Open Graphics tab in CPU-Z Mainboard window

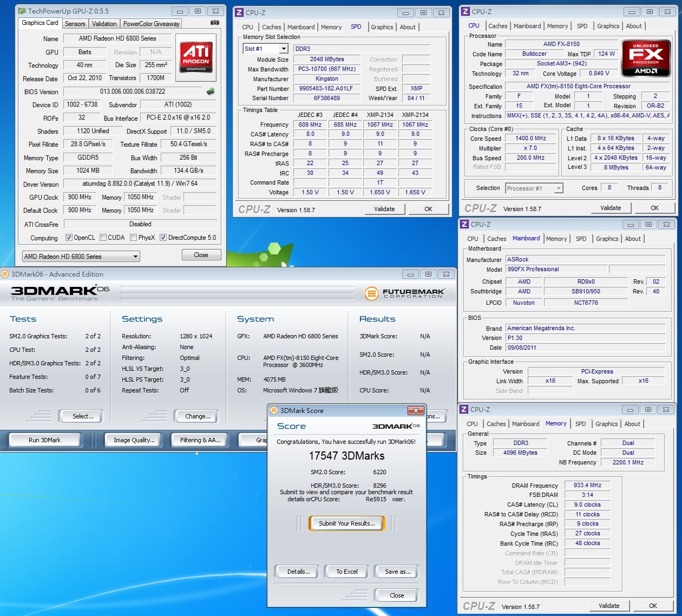click(x=607, y=239)
